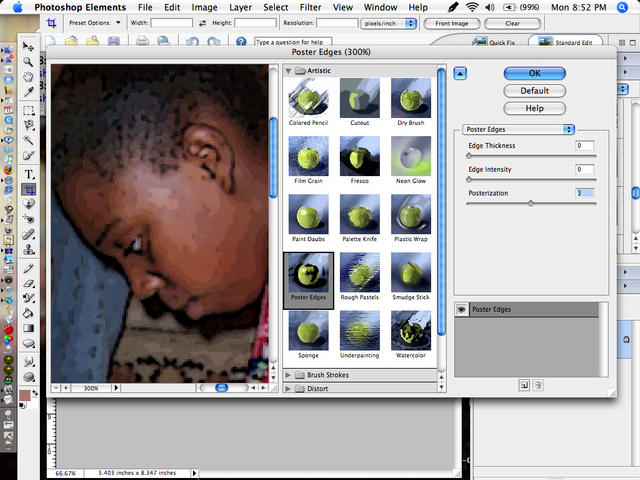The width and height of the screenshot is (640, 480).
Task: Select the Magic Wand tool
Action: (x=28, y=140)
